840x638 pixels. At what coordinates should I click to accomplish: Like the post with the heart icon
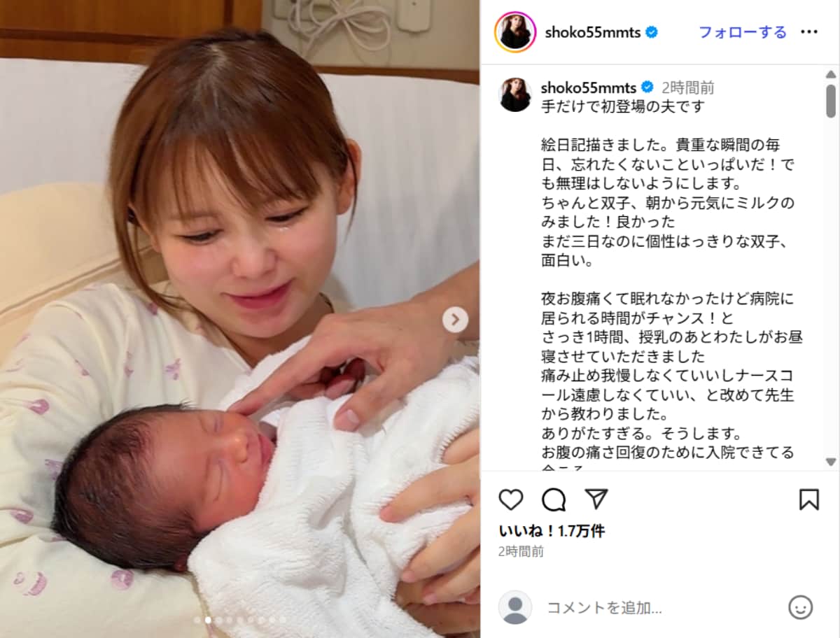[511, 499]
